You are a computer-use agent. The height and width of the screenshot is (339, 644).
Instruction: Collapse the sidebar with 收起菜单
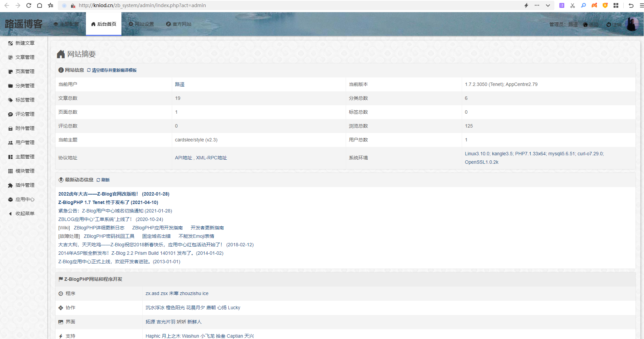click(x=24, y=214)
